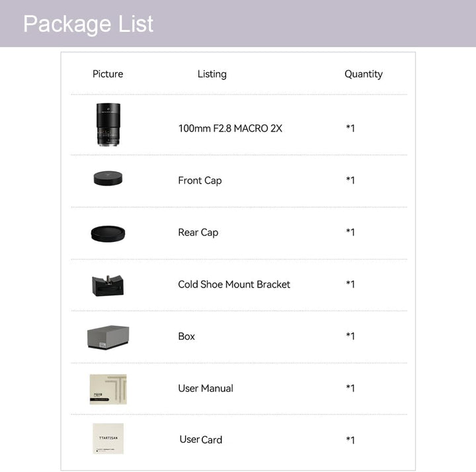The width and height of the screenshot is (476, 472).
Task: Click the Front Cap label
Action: [200, 180]
